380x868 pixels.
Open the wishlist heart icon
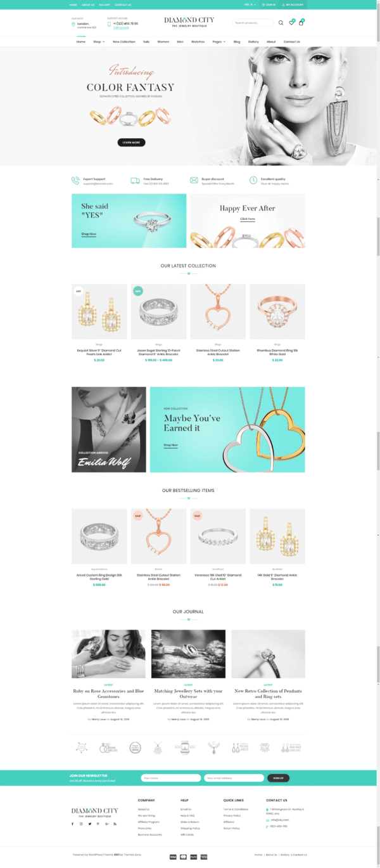click(291, 23)
